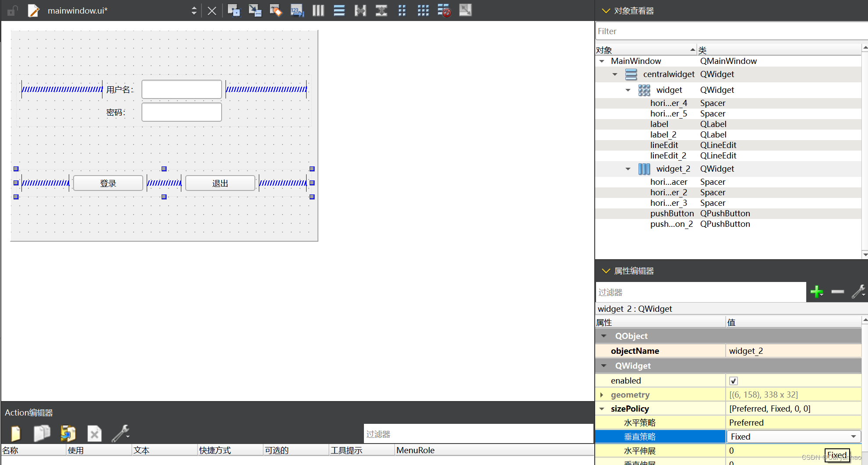868x465 pixels.
Task: Remove dynamic property with the minus icon
Action: pos(838,292)
